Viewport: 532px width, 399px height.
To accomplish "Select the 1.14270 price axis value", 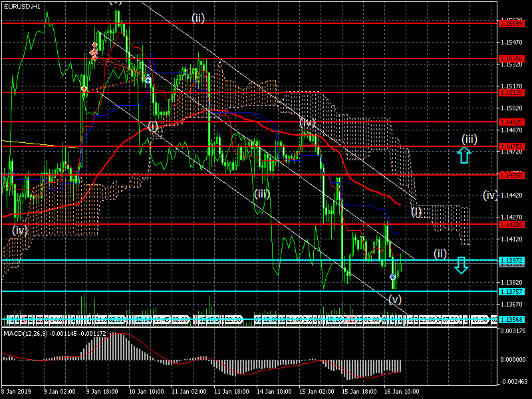I will [511, 217].
